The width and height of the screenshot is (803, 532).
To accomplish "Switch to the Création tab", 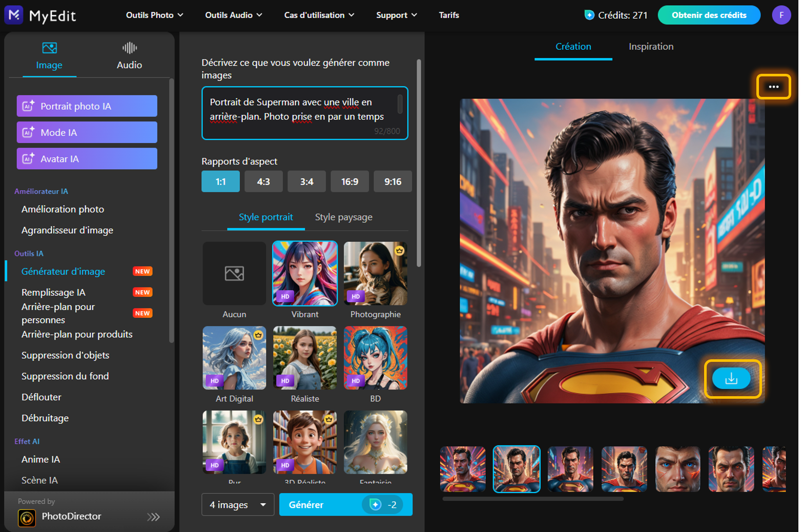I will tap(573, 47).
